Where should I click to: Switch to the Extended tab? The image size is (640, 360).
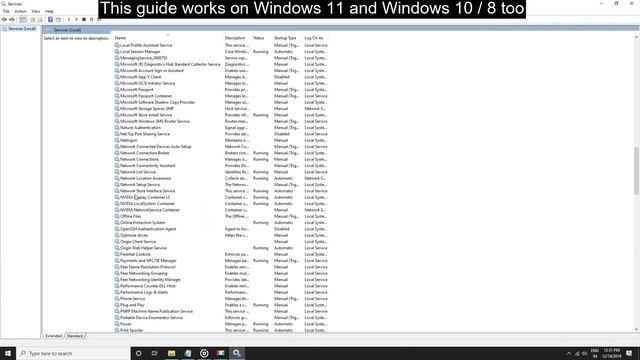click(x=53, y=336)
